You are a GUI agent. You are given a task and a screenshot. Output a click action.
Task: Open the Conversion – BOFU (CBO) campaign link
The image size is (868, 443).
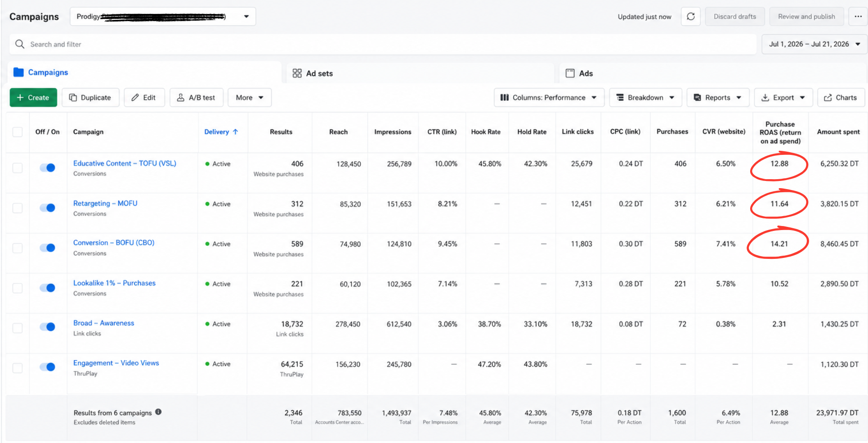click(x=114, y=243)
